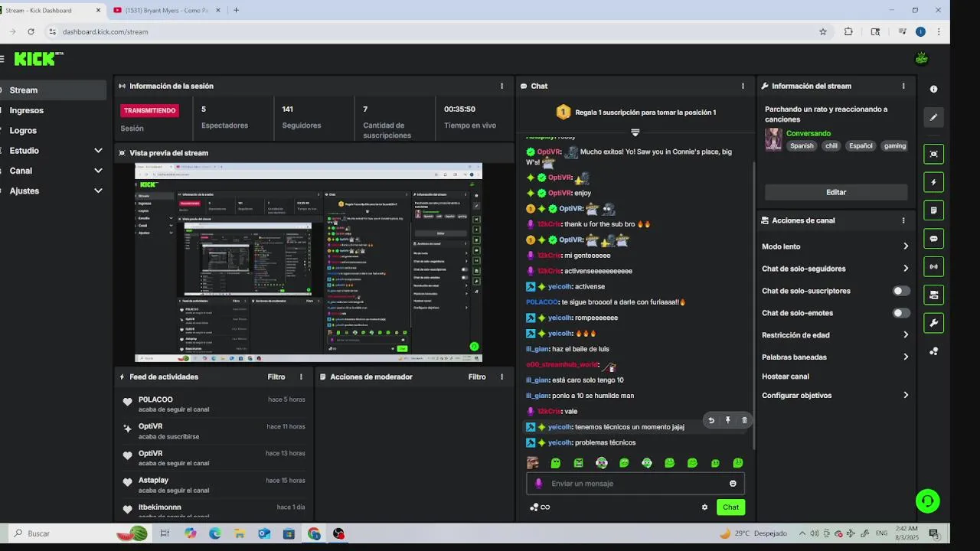Open a new browser tab
This screenshot has height=551, width=980.
pos(236,10)
